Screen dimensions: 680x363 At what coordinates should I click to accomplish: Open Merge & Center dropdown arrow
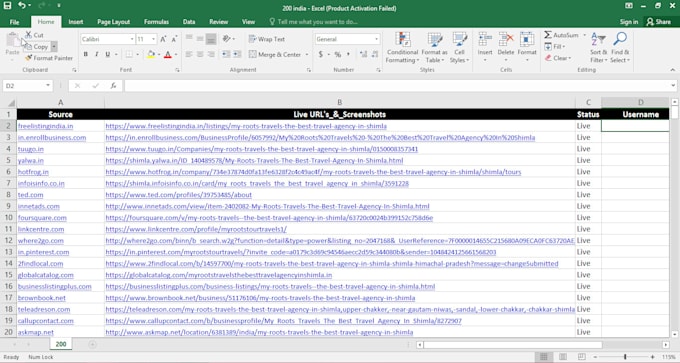(307, 55)
